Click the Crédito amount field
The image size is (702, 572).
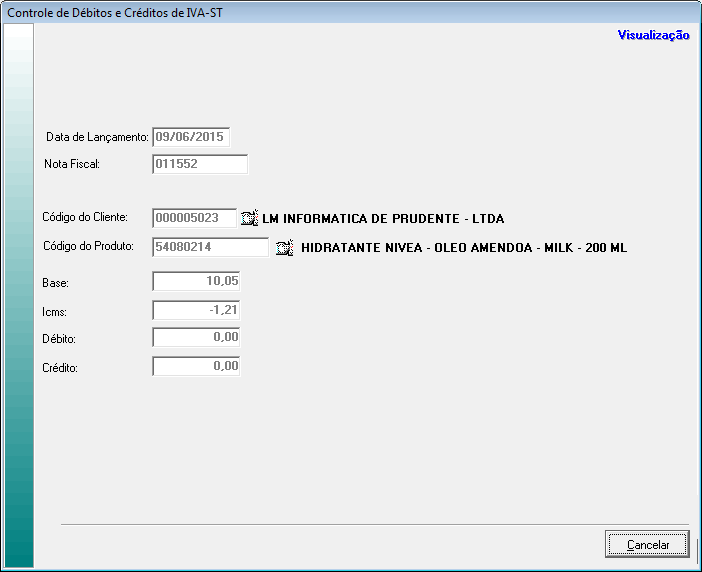pyautogui.click(x=197, y=367)
